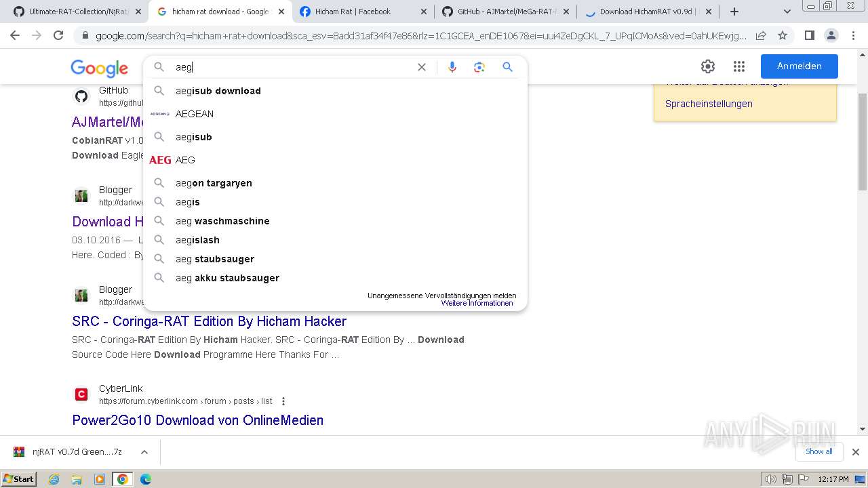868x488 pixels.
Task: Select suggestion 'aegon targaryen'
Action: pos(335,183)
